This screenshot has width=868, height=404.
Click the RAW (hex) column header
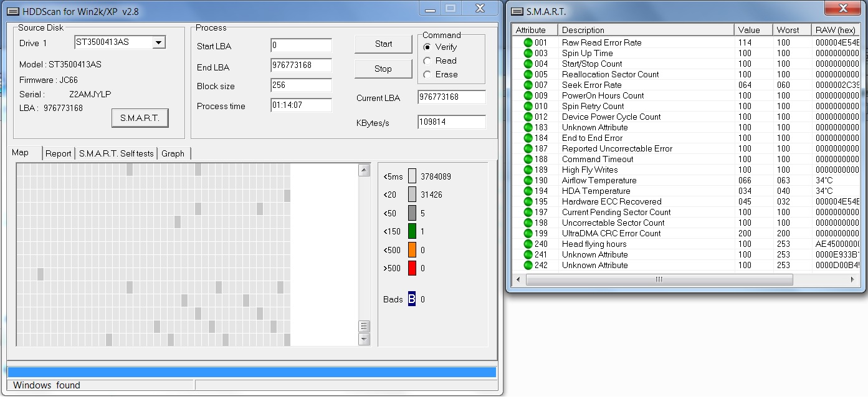pos(836,30)
